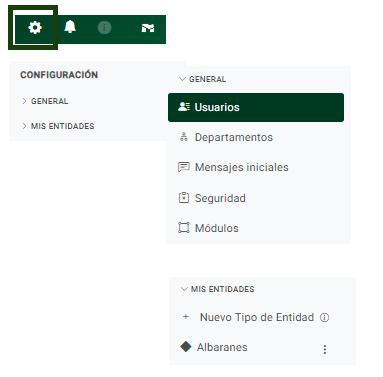The image size is (383, 377).
Task: Click the CONFIGURACIÓN heading
Action: [59, 75]
